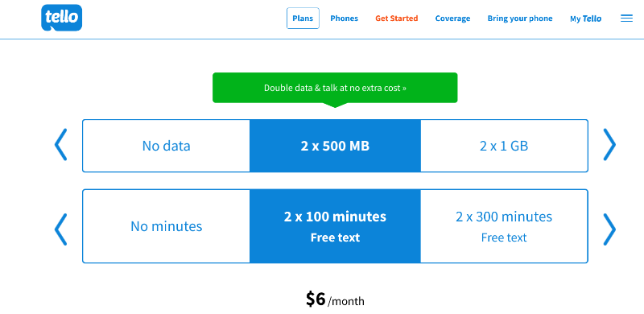Click right arrow of minutes selector
This screenshot has width=644, height=314.
point(609,229)
